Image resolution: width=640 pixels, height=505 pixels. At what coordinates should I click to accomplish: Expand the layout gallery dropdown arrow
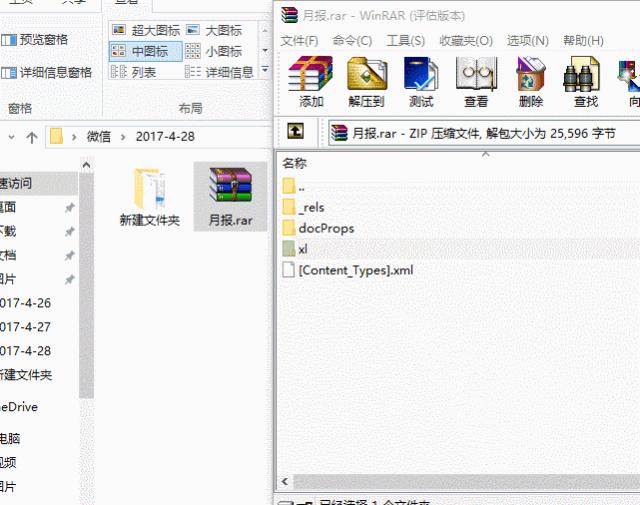pos(264,73)
